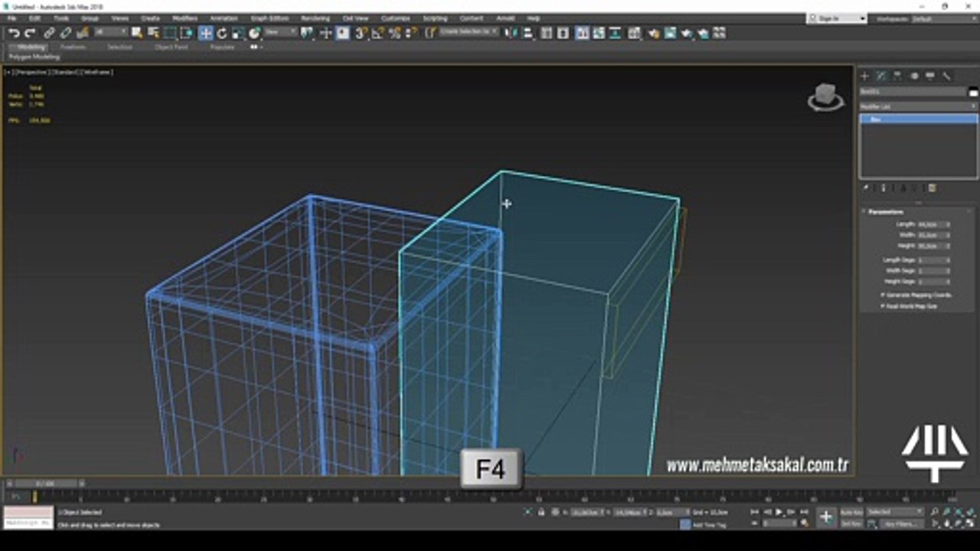This screenshot has height=551, width=980.
Task: Click the Auto Key button
Action: [x=851, y=512]
